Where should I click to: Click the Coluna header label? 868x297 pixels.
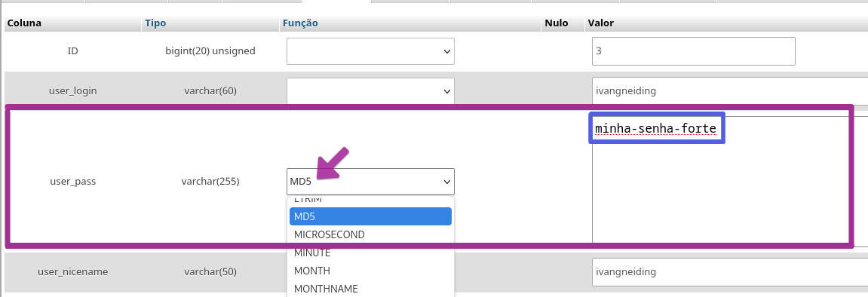click(24, 23)
